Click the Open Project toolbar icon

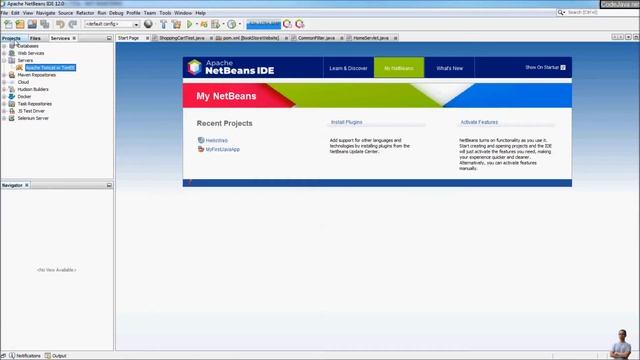(32, 24)
